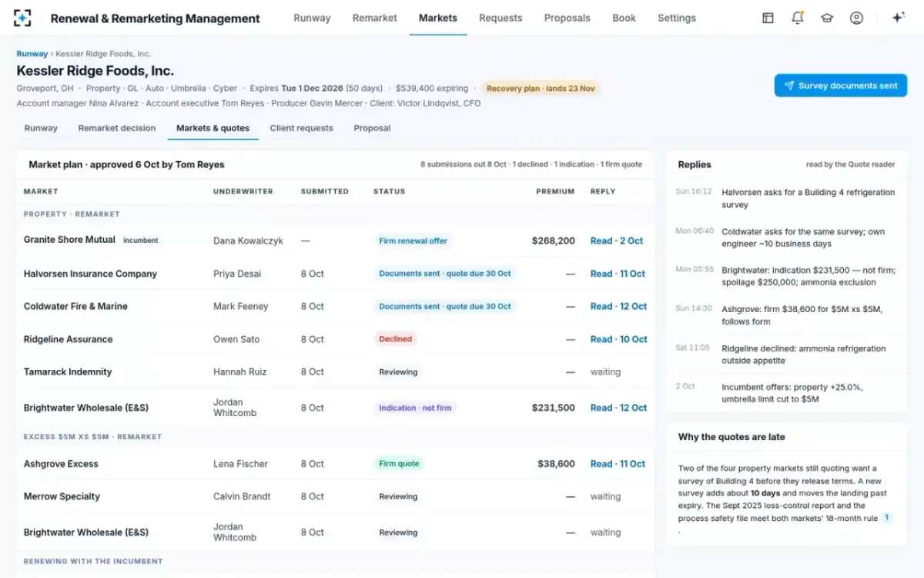
Task: Click the Recovery plan lands 23 Nov badge
Action: (x=541, y=89)
